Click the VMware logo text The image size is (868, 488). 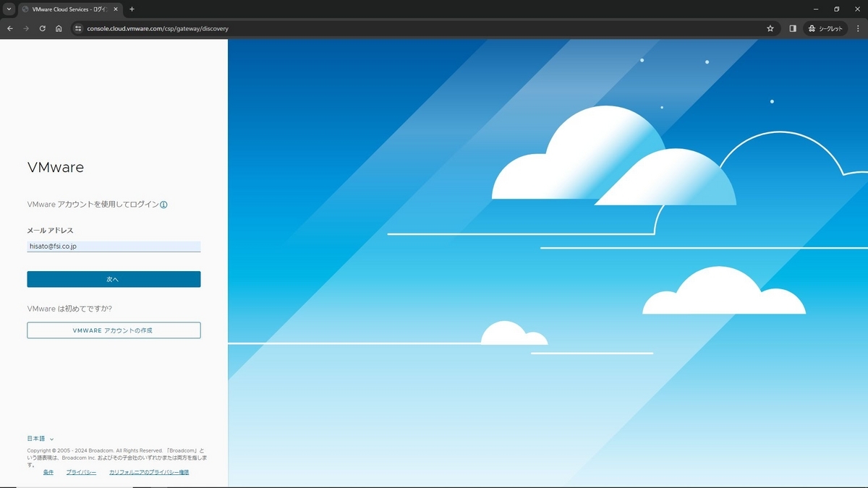56,167
